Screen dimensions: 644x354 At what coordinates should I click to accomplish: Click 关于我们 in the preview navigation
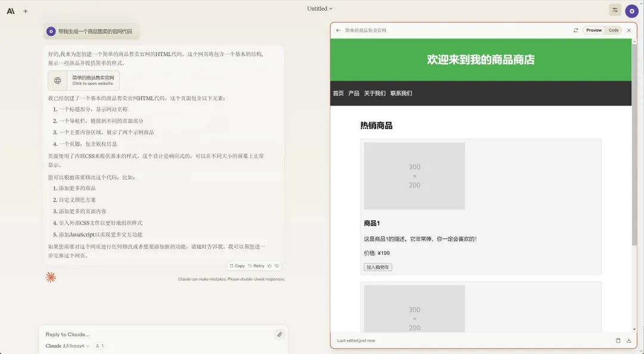click(374, 93)
